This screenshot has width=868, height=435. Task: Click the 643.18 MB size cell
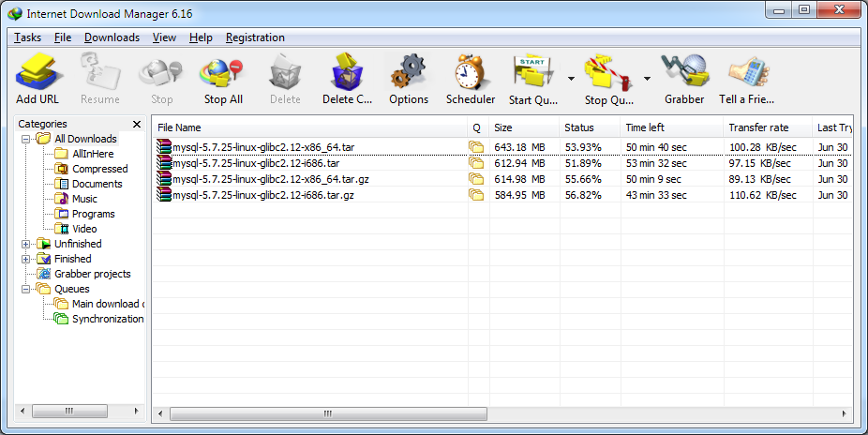tap(519, 147)
